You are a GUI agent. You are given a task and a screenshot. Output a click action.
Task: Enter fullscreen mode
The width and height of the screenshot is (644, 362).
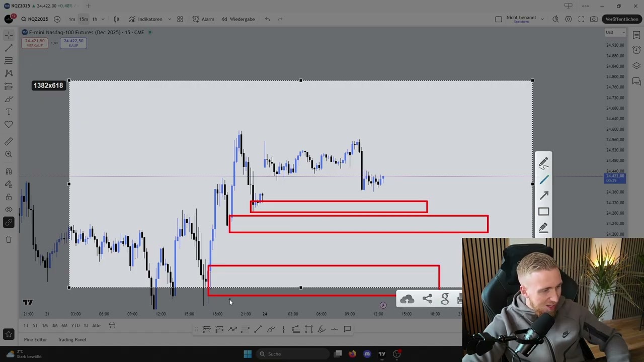581,19
